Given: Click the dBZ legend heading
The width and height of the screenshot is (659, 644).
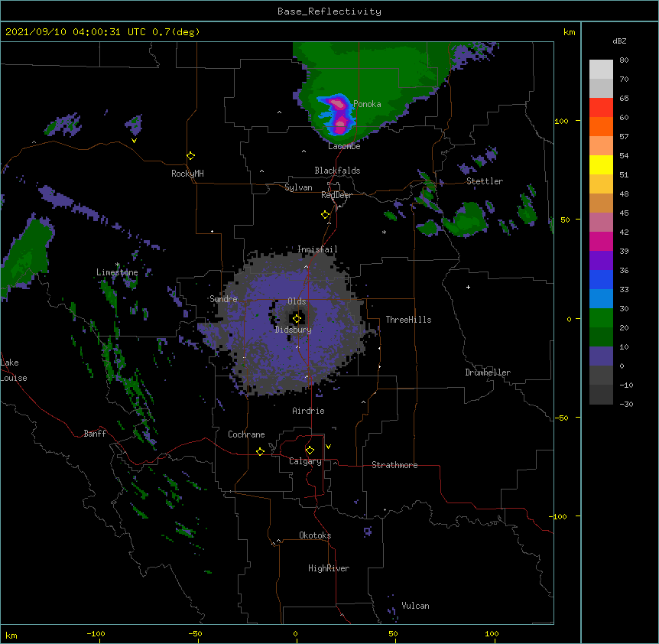Looking at the screenshot, I should (x=619, y=41).
